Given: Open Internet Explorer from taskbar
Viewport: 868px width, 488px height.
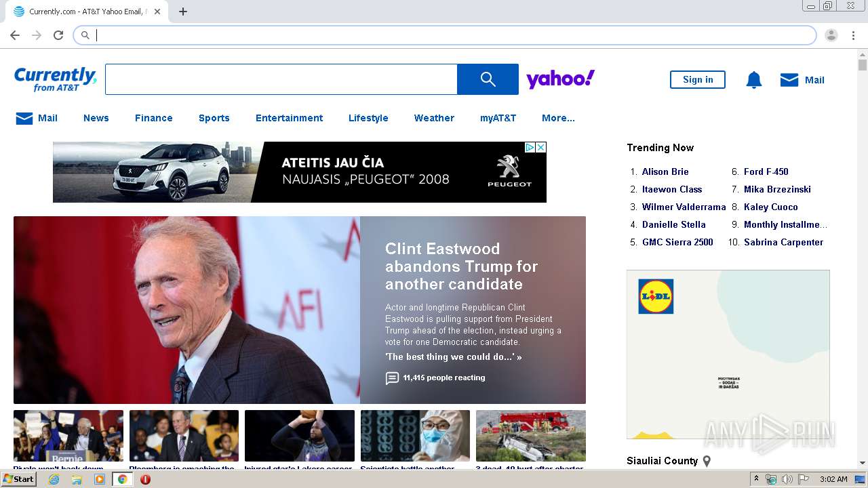Looking at the screenshot, I should coord(54,479).
